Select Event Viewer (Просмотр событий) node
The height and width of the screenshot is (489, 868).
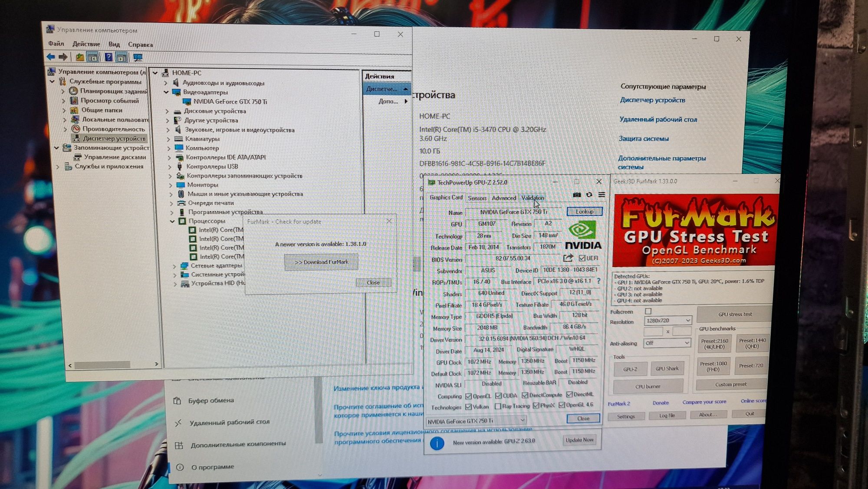(110, 100)
